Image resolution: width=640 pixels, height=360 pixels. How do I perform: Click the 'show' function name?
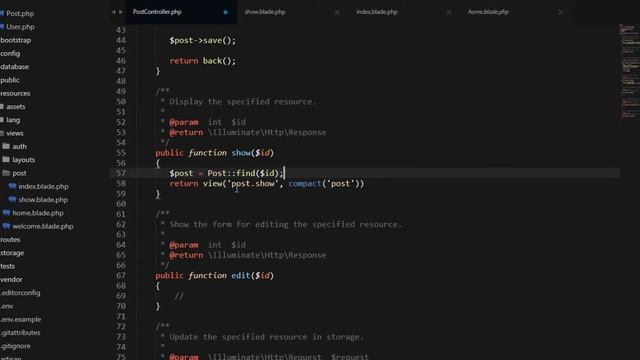pos(241,153)
